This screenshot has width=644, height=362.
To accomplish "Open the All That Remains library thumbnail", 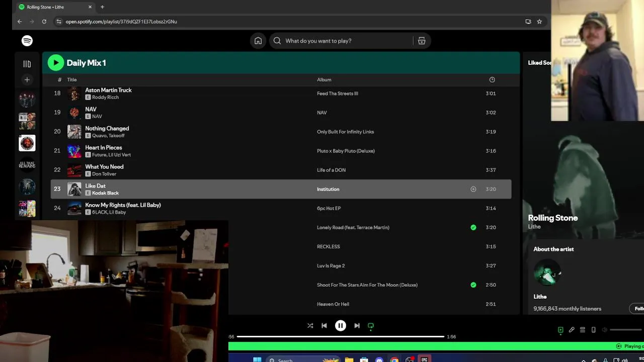I will pos(27,164).
